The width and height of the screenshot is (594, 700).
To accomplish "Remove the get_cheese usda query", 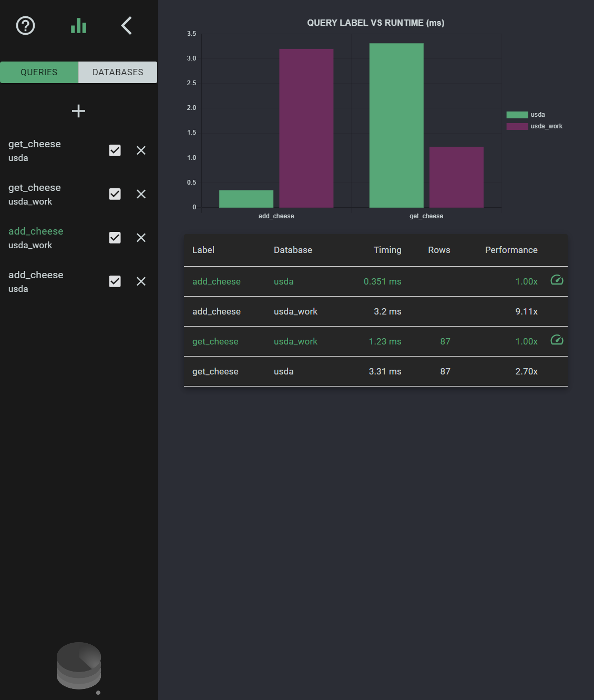I will 141,150.
